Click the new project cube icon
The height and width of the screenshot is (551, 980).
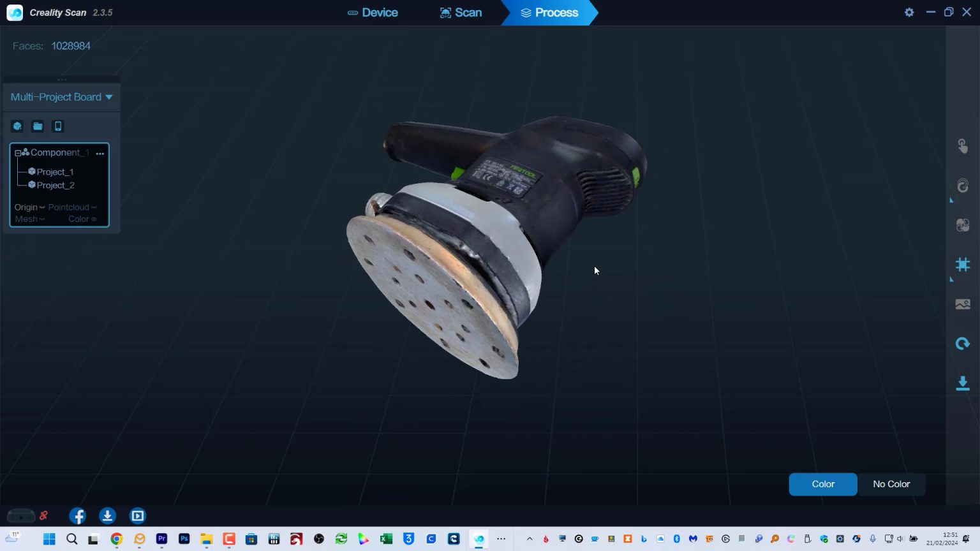tap(17, 126)
